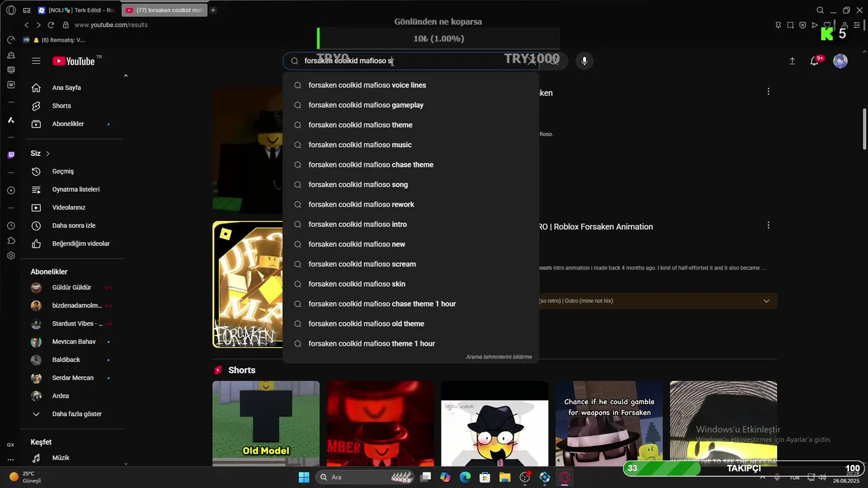Select suggestion 'forsaken coolkid mafioso voice lines'

pyautogui.click(x=411, y=85)
